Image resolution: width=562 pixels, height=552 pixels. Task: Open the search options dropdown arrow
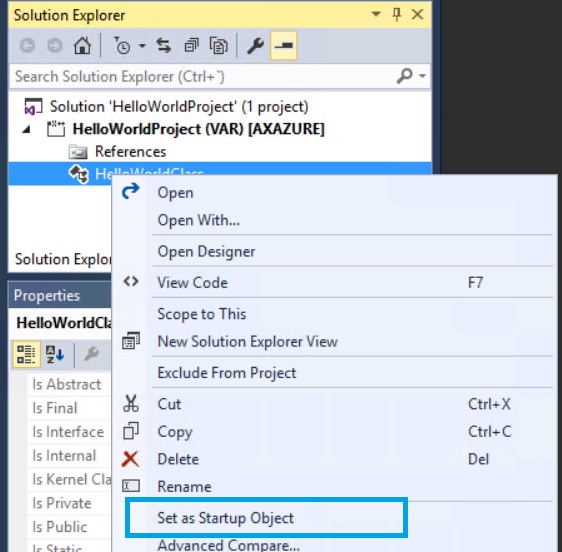coord(423,76)
